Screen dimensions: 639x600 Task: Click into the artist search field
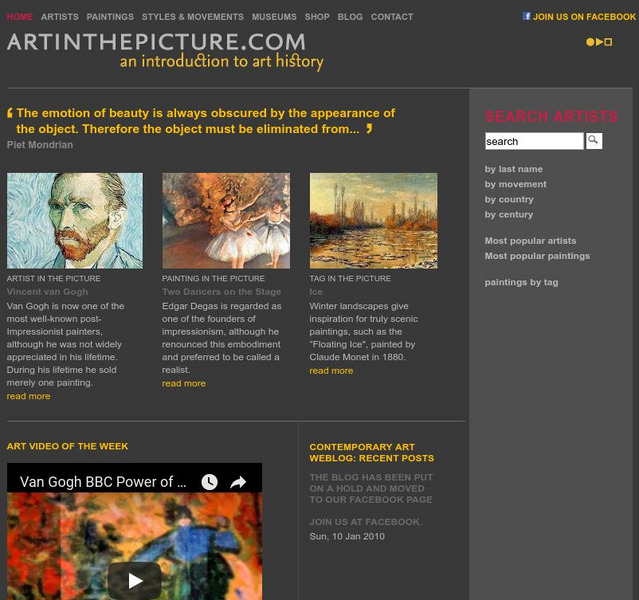(534, 141)
